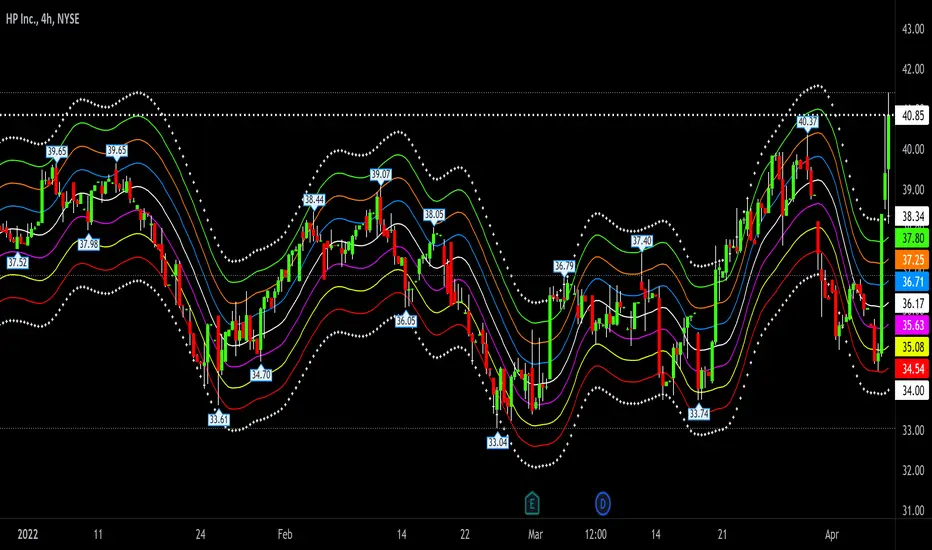The image size is (932, 550).
Task: Click the 2022 date axis label
Action: tap(27, 534)
